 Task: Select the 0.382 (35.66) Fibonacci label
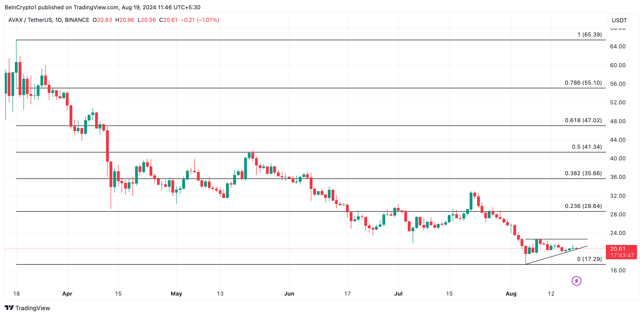(x=583, y=173)
